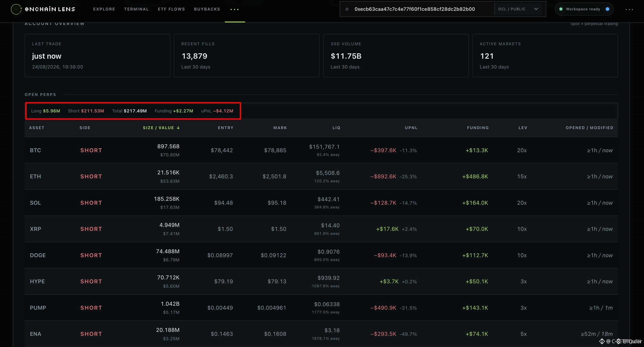Click the Funding +$2.27M summary
Image resolution: width=644 pixels, height=347 pixels.
[x=174, y=111]
